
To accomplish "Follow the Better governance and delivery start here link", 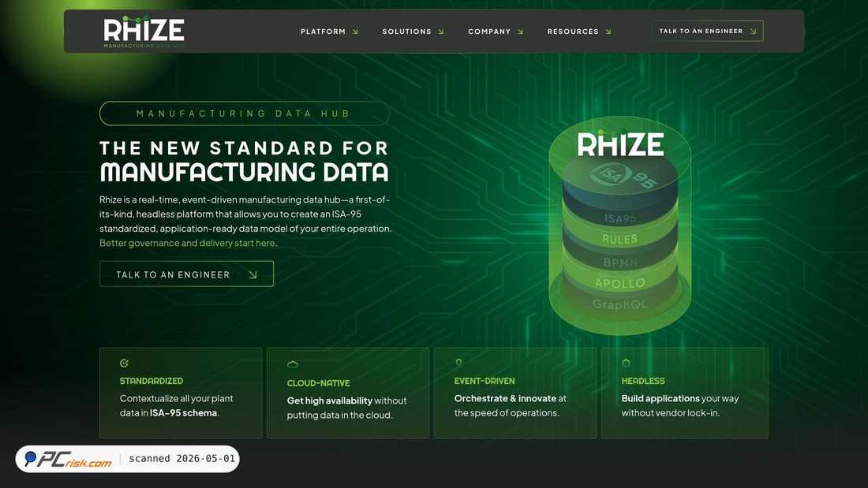I will pos(187,243).
